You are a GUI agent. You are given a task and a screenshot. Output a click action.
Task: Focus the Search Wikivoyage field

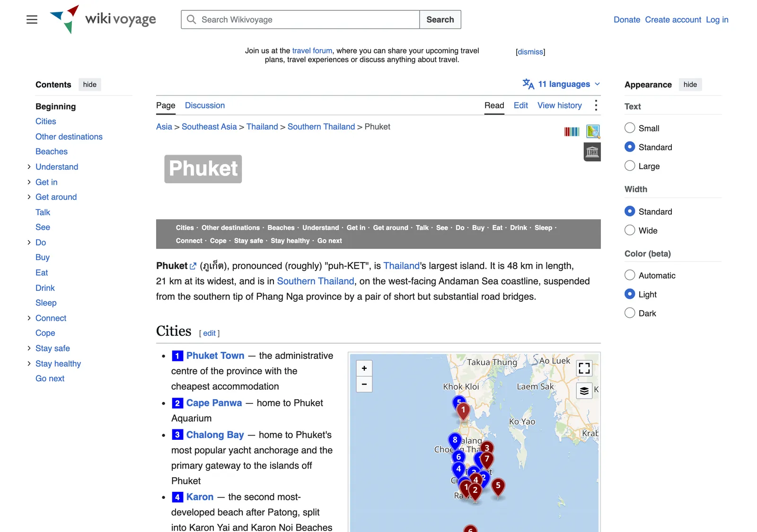(300, 19)
